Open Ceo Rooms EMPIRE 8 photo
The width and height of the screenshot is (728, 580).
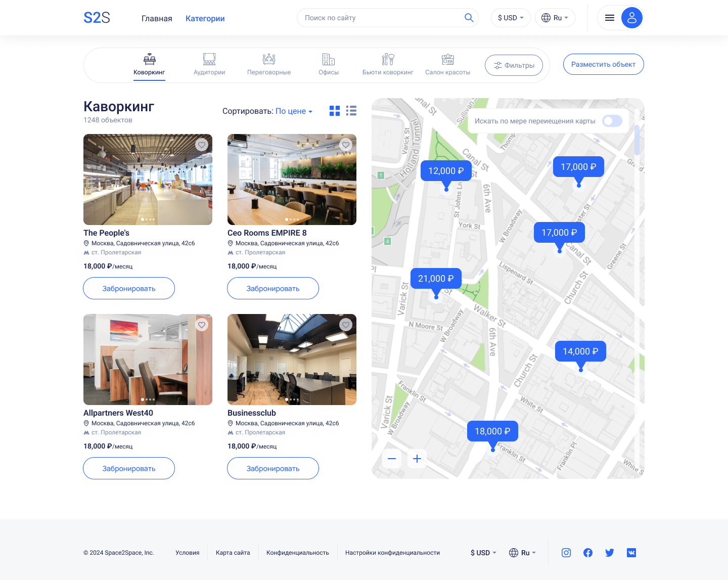coord(292,180)
